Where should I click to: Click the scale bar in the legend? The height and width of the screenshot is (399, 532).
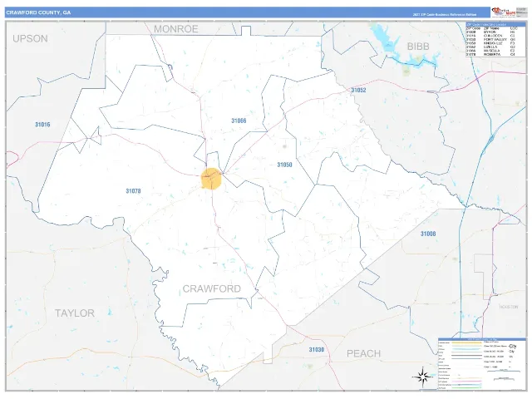tap(504, 372)
